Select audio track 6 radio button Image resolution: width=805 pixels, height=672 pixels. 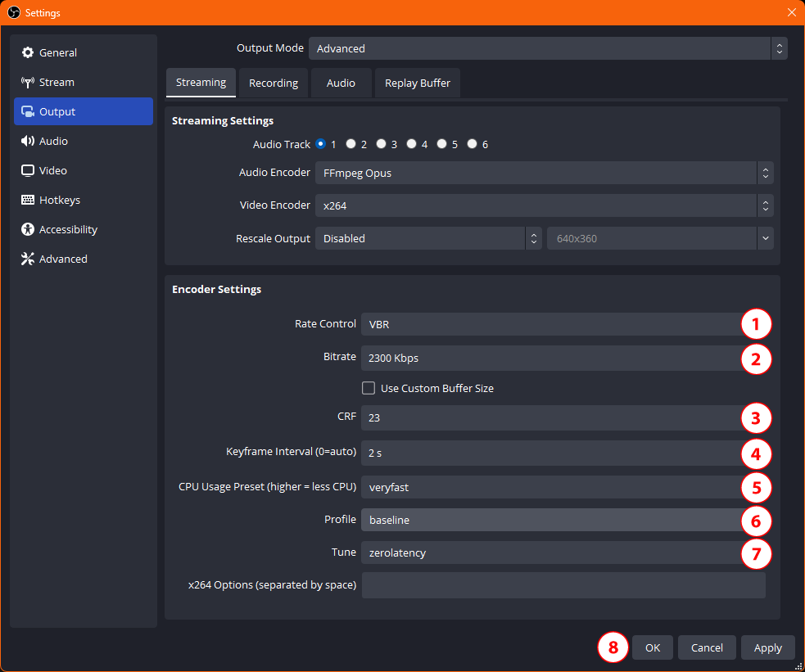point(473,144)
